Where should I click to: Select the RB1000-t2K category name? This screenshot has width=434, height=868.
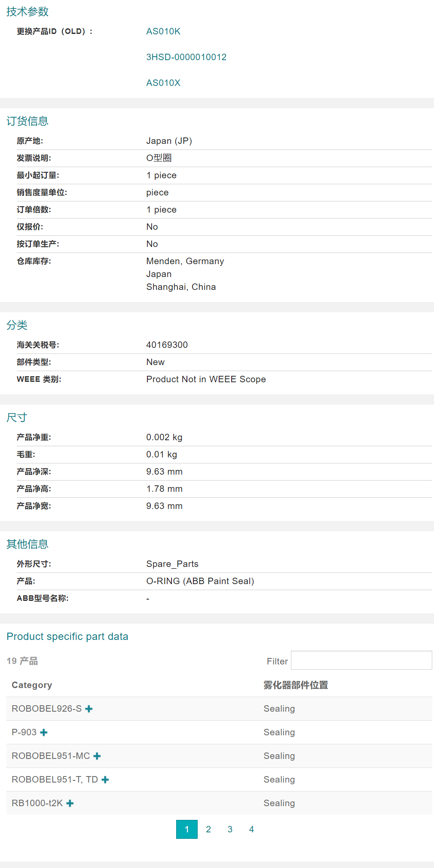click(x=37, y=803)
